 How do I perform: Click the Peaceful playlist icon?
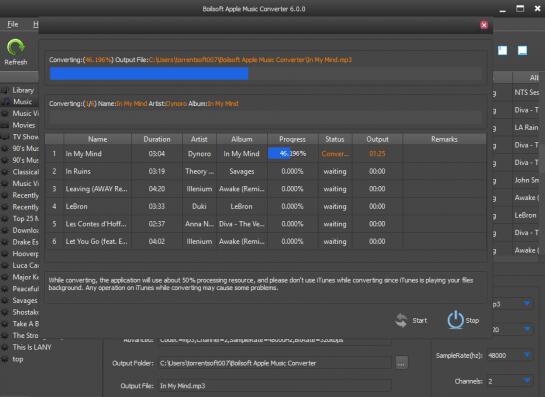(x=5, y=289)
